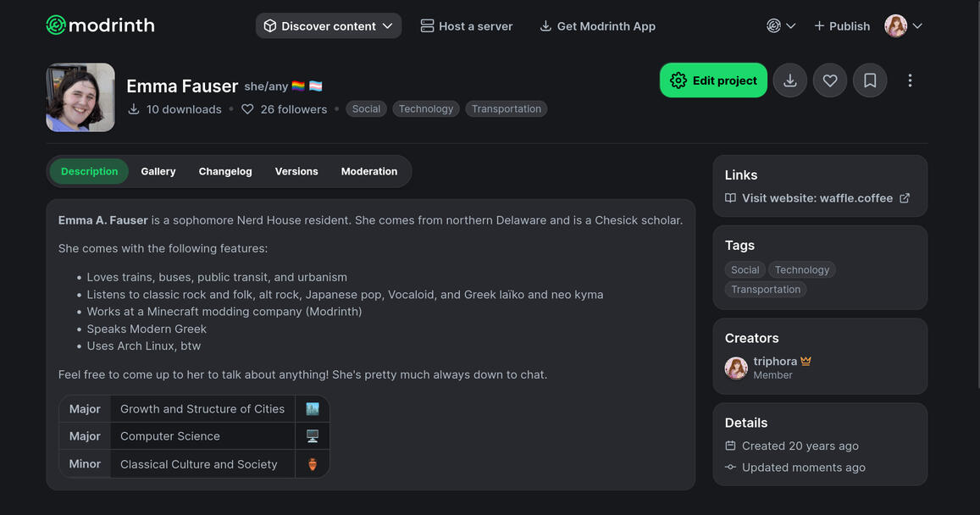Click the amphora emoji in table
Screen dimensions: 980x515
pos(313,463)
